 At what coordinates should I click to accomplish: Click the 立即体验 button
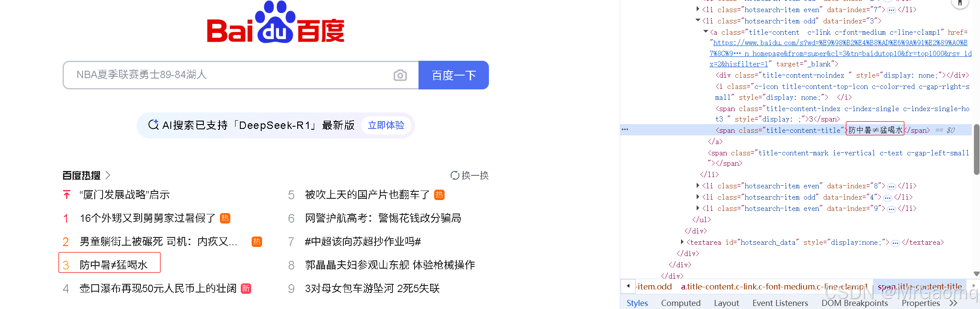coord(386,125)
